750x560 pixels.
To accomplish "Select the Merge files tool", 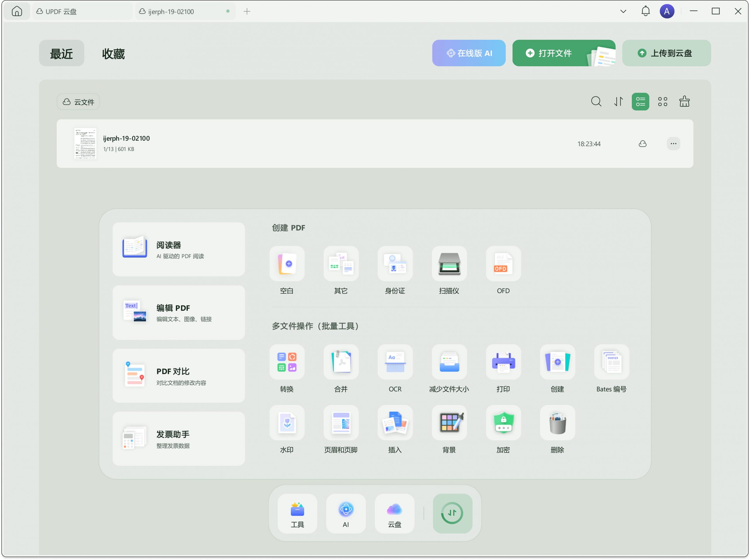I will click(341, 362).
